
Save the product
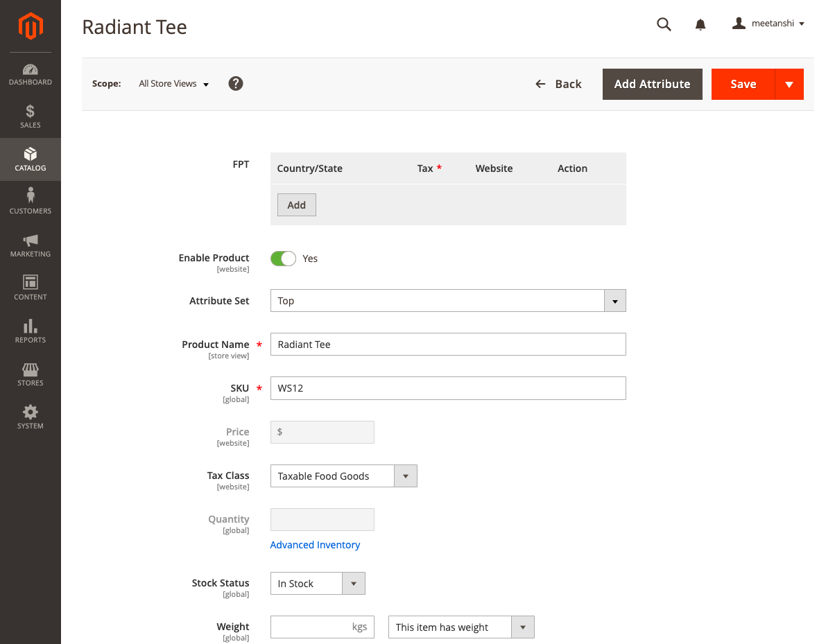click(743, 84)
